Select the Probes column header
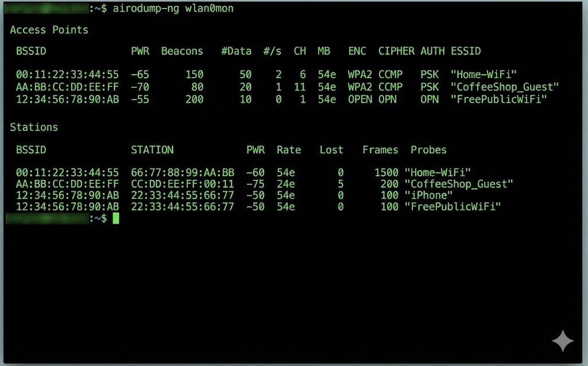 coord(428,150)
